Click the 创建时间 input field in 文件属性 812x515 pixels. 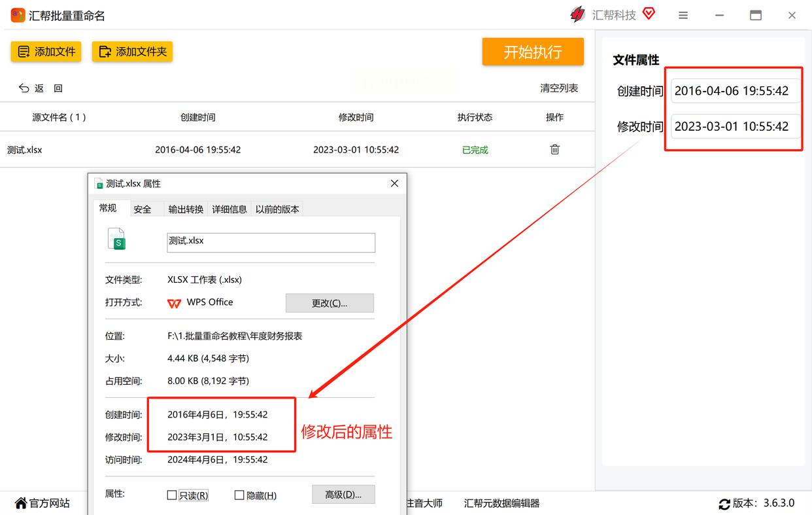tap(735, 91)
